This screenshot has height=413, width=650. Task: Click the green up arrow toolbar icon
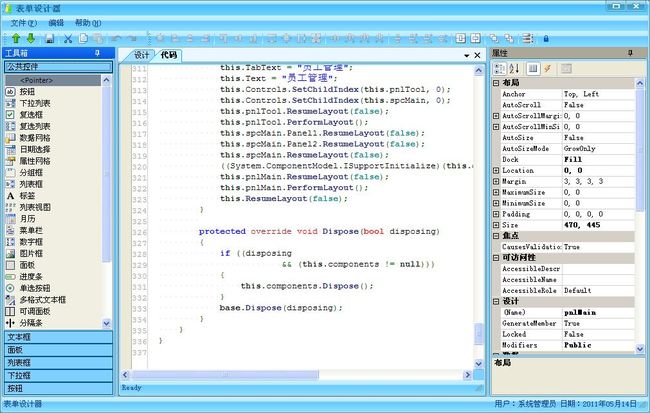click(16, 39)
